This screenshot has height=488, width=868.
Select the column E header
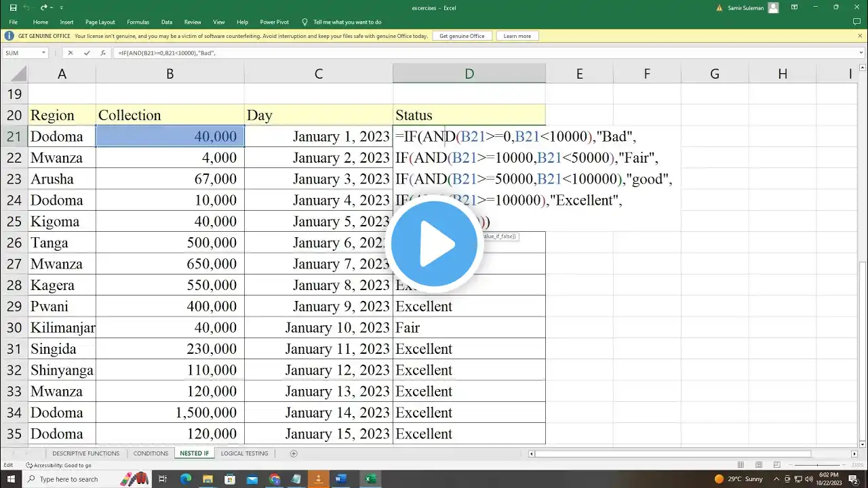(579, 74)
